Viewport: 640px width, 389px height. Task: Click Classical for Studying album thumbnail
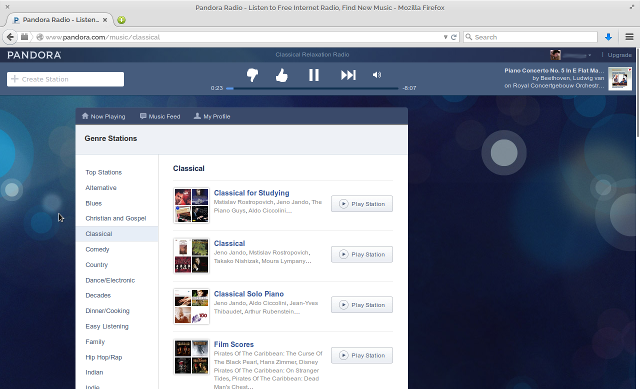191,205
